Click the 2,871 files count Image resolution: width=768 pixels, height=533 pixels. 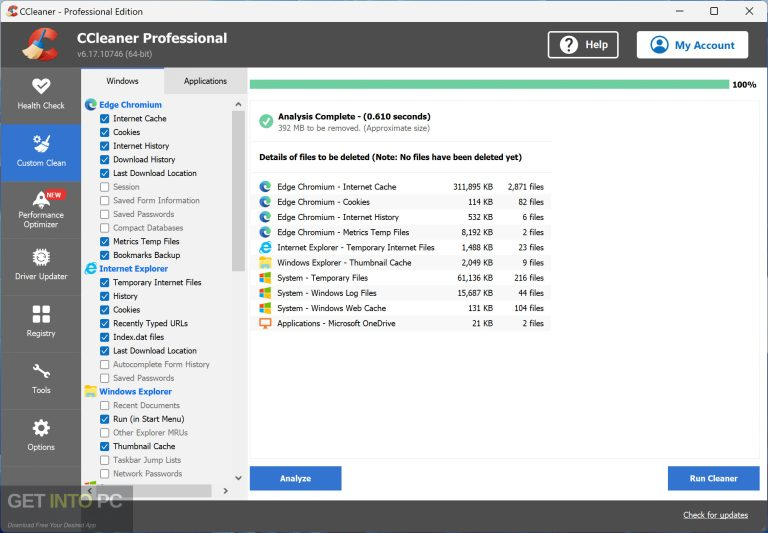[526, 187]
